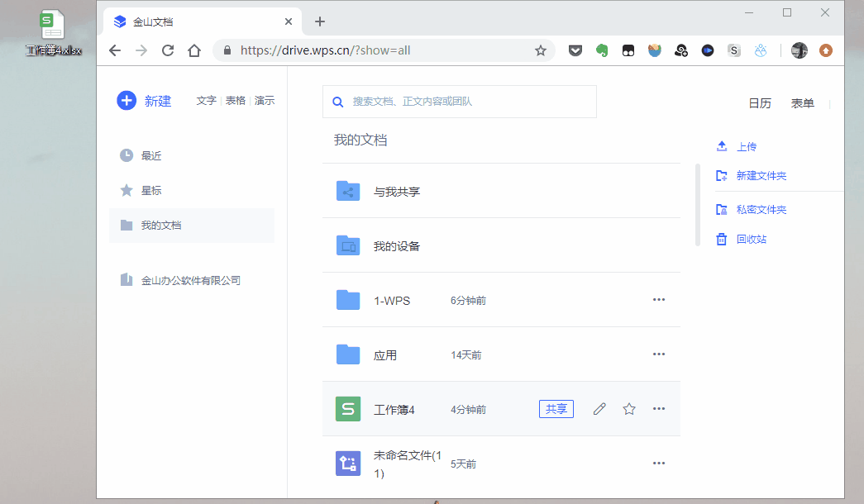Open more options for 1-WPS folder
The width and height of the screenshot is (864, 504).
click(x=659, y=300)
